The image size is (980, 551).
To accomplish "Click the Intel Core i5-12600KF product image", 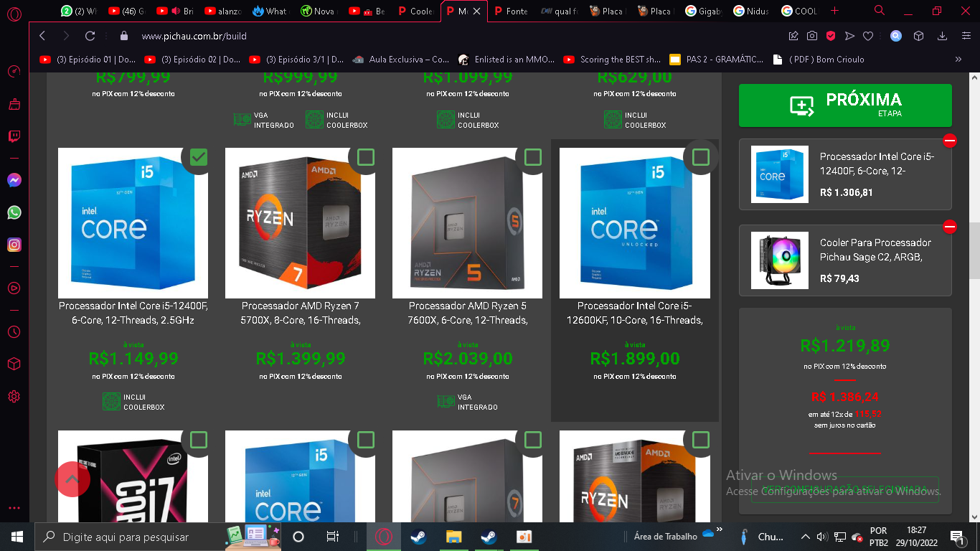I will (x=635, y=223).
